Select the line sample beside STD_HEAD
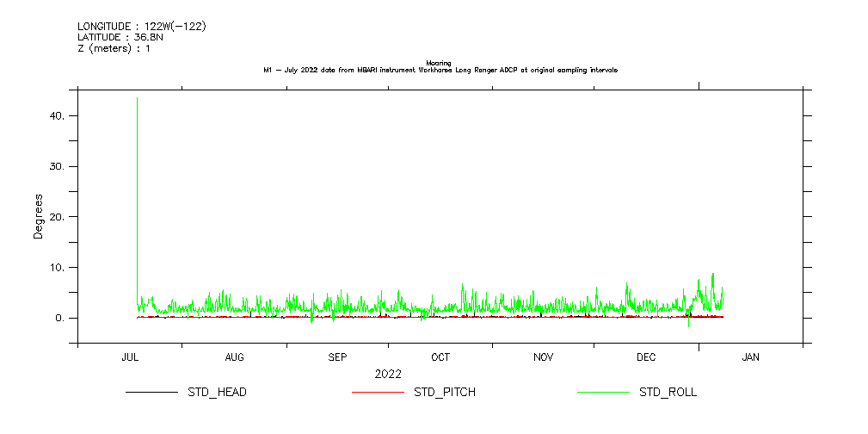Viewport: 868px width, 434px height. [151, 393]
